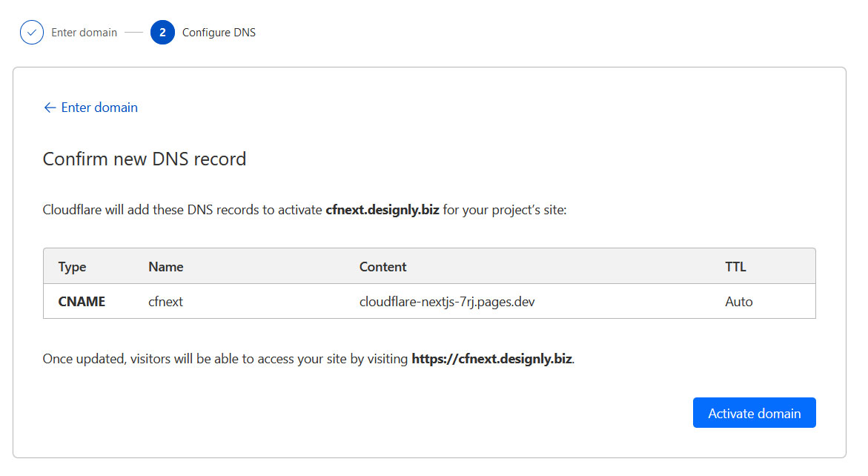Click the Once updated visitors description text
Viewport: 868px width, 476px height.
(x=308, y=359)
